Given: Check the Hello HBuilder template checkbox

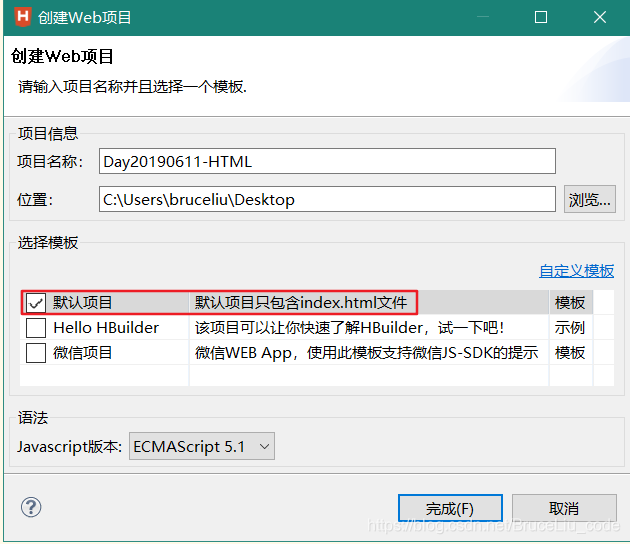Looking at the screenshot, I should [x=36, y=328].
